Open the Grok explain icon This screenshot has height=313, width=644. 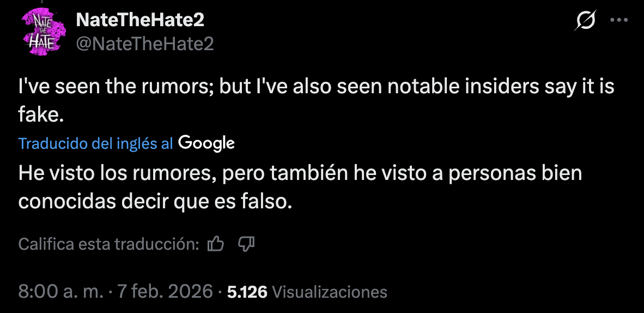[586, 21]
